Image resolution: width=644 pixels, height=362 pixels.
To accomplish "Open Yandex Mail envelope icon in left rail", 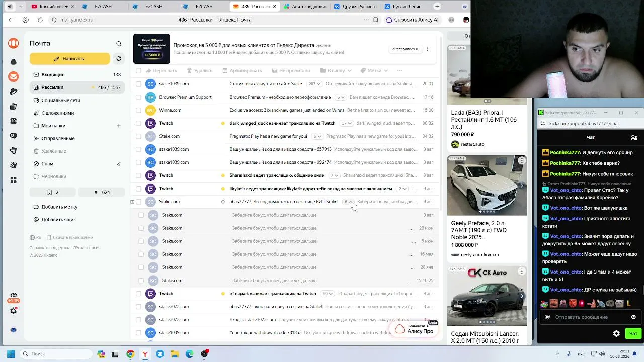I will [14, 77].
